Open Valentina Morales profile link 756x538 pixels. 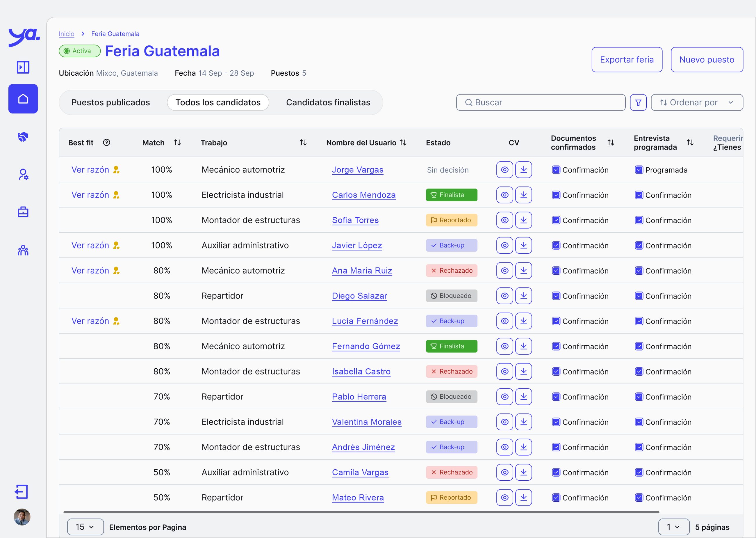pos(367,422)
